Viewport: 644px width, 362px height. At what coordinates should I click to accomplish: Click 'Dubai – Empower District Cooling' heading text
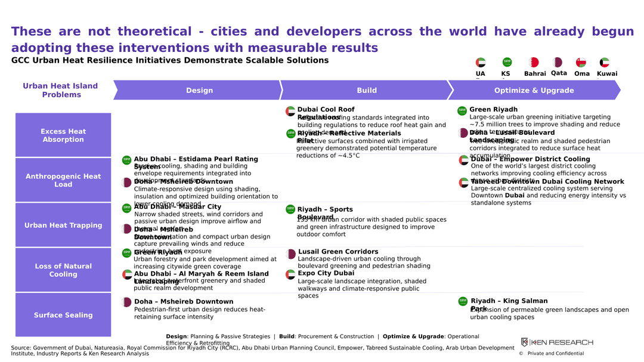(x=530, y=159)
